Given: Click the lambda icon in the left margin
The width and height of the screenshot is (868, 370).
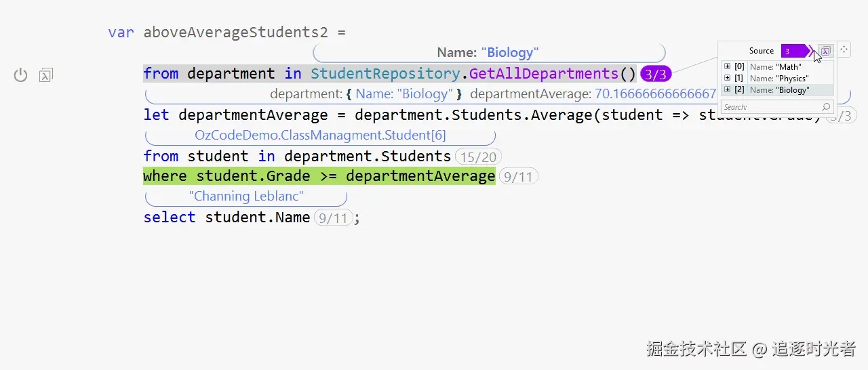Looking at the screenshot, I should 46,75.
